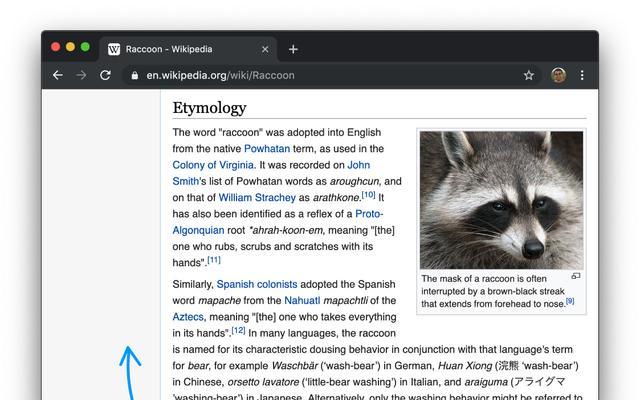The image size is (640, 400).
Task: Follow the Colony of Virginia link
Action: pos(213,165)
